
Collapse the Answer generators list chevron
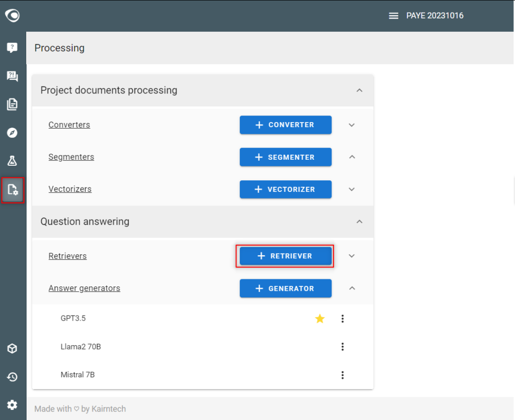click(352, 288)
